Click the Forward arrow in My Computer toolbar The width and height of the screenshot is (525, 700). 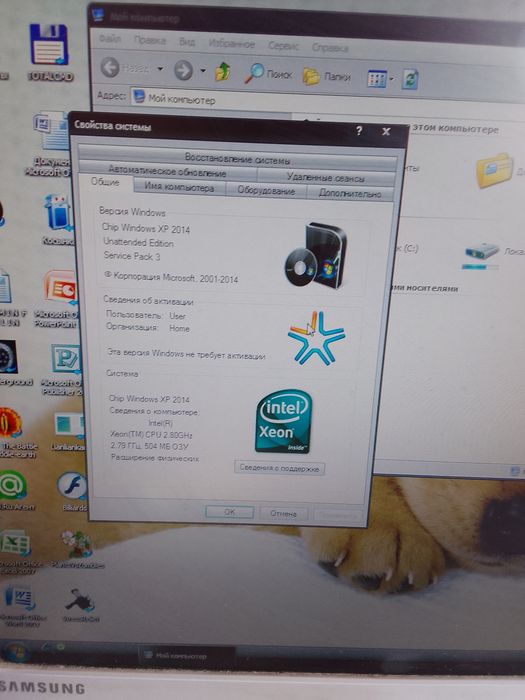point(183,70)
